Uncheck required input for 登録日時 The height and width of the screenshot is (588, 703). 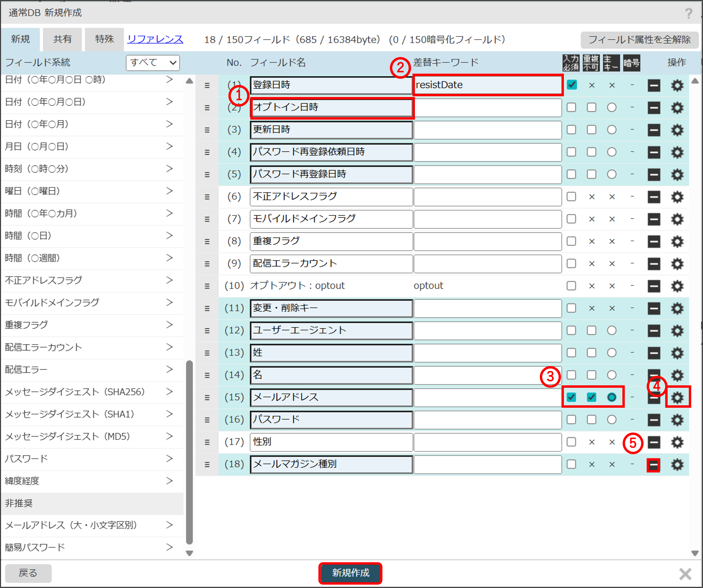[572, 85]
